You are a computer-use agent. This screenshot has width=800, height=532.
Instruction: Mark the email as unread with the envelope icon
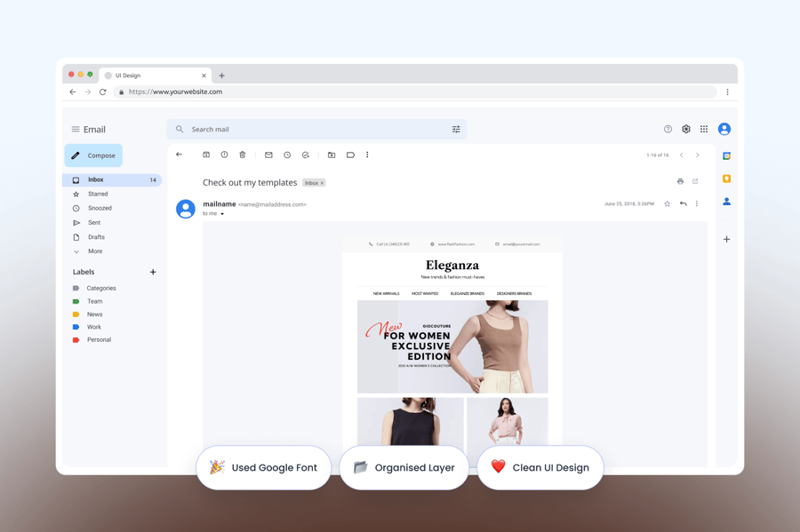click(x=268, y=155)
